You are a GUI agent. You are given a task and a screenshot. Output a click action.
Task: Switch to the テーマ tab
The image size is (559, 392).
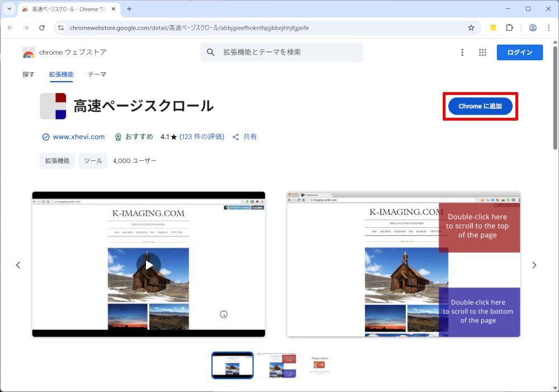[97, 74]
